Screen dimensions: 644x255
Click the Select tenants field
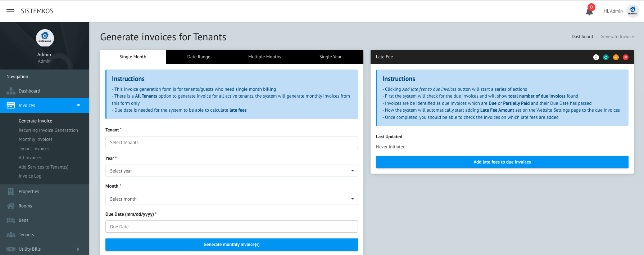232,143
